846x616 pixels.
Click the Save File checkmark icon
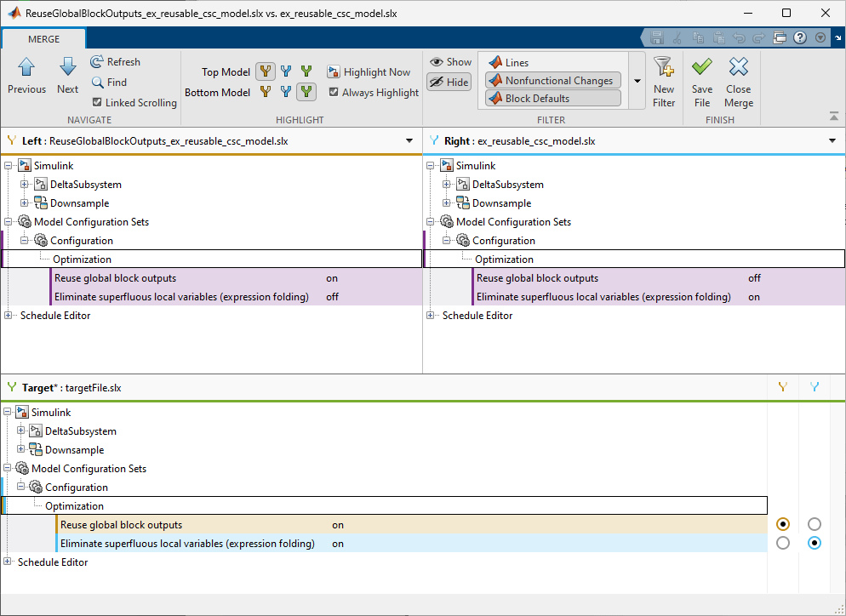(702, 67)
